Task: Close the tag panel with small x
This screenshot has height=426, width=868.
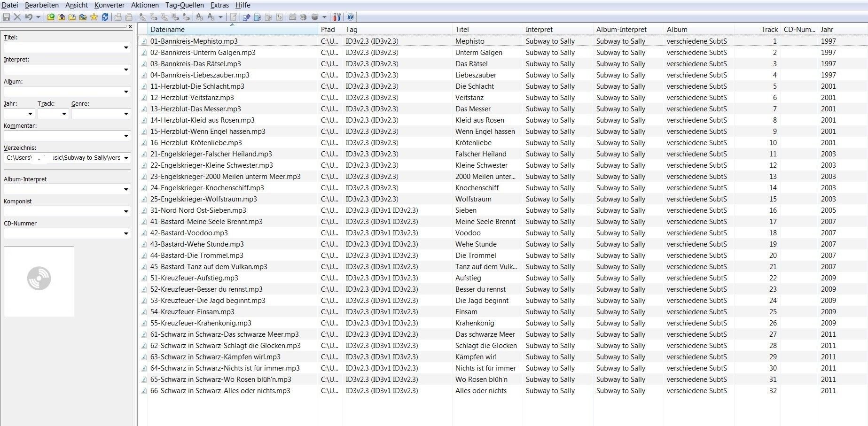Action: coord(130,26)
